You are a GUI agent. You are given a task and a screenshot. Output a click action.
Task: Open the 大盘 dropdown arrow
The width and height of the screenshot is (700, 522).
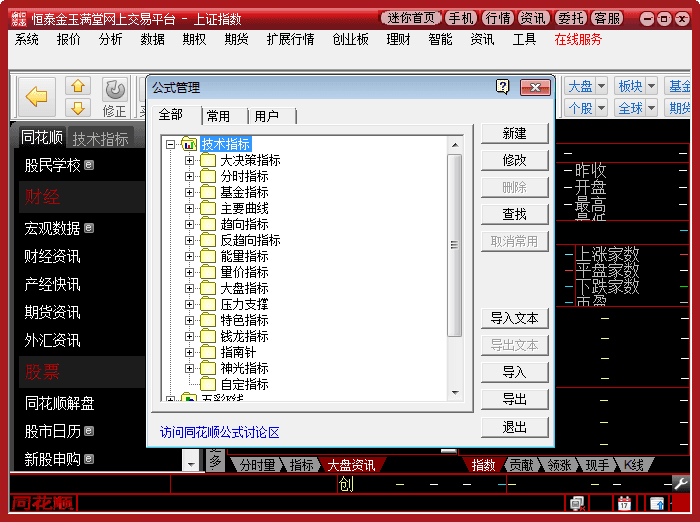pyautogui.click(x=601, y=86)
